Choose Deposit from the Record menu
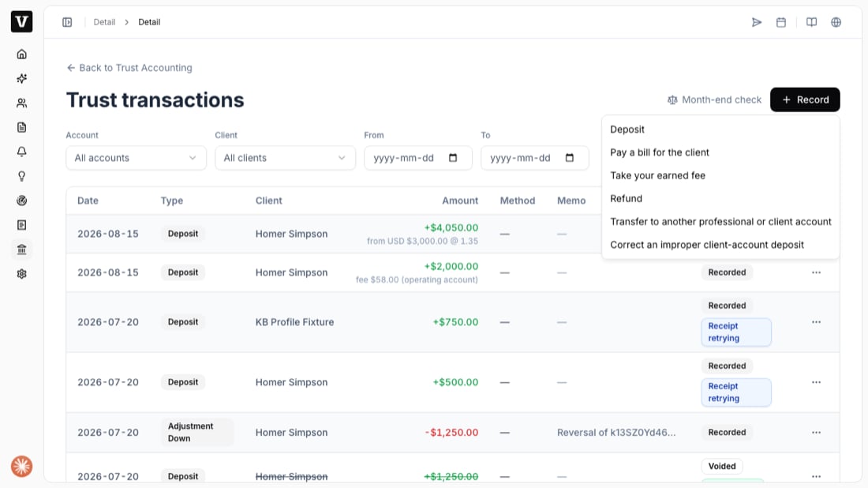 point(720,129)
